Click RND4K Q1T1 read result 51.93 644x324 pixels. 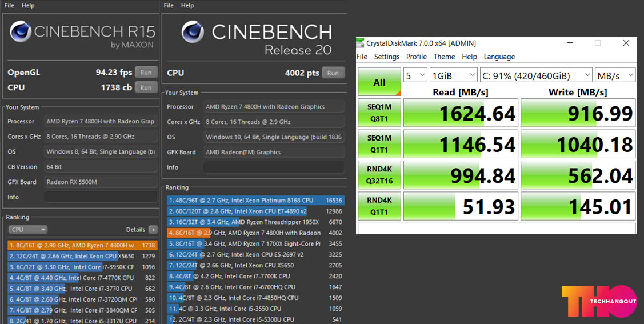click(x=461, y=206)
